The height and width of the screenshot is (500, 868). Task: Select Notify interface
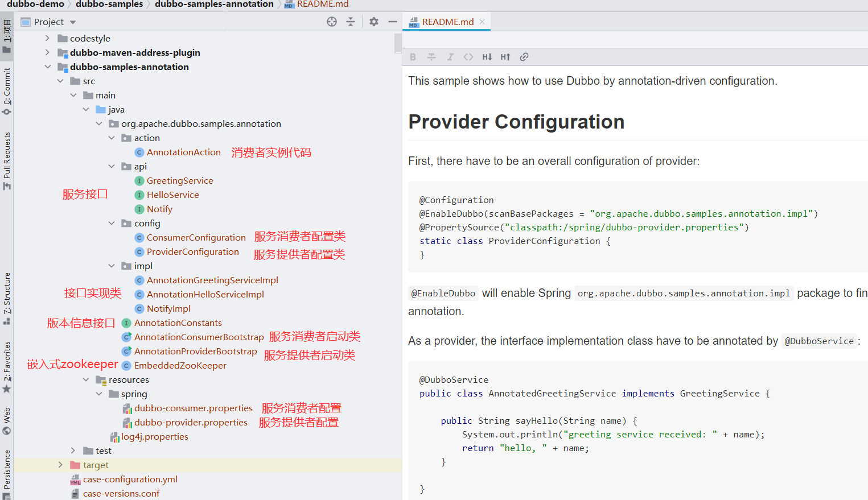pos(159,209)
